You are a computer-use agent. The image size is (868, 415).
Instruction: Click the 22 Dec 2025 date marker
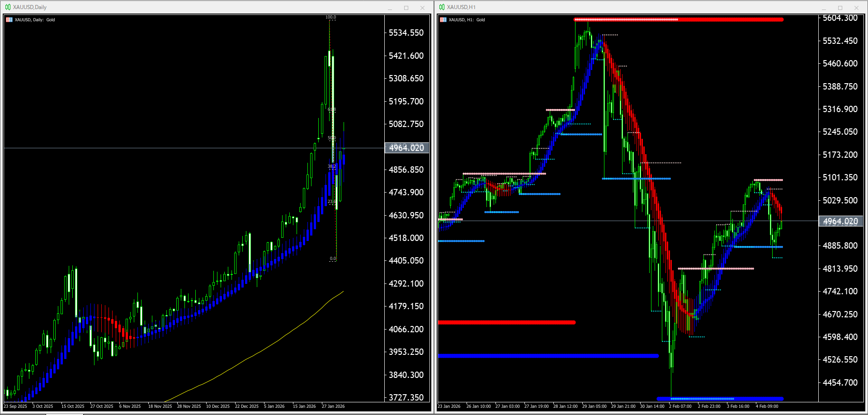pyautogui.click(x=247, y=406)
